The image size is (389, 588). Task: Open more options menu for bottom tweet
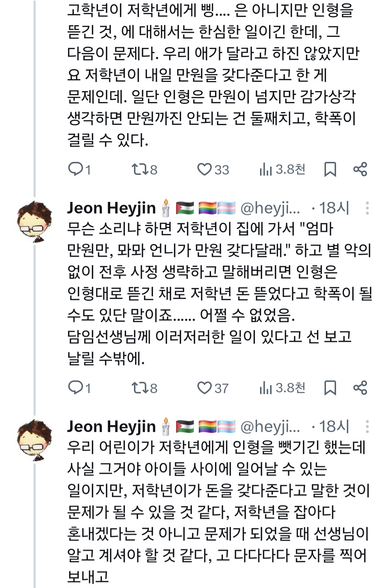point(367,426)
